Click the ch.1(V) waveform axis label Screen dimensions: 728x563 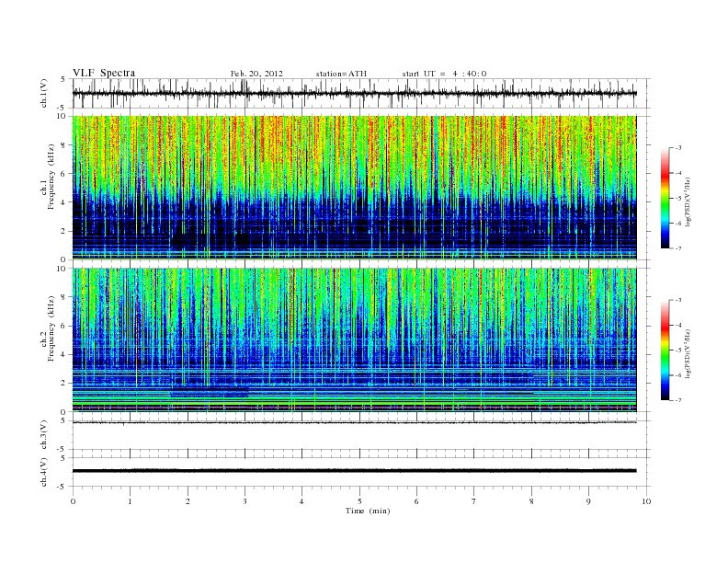(x=44, y=93)
